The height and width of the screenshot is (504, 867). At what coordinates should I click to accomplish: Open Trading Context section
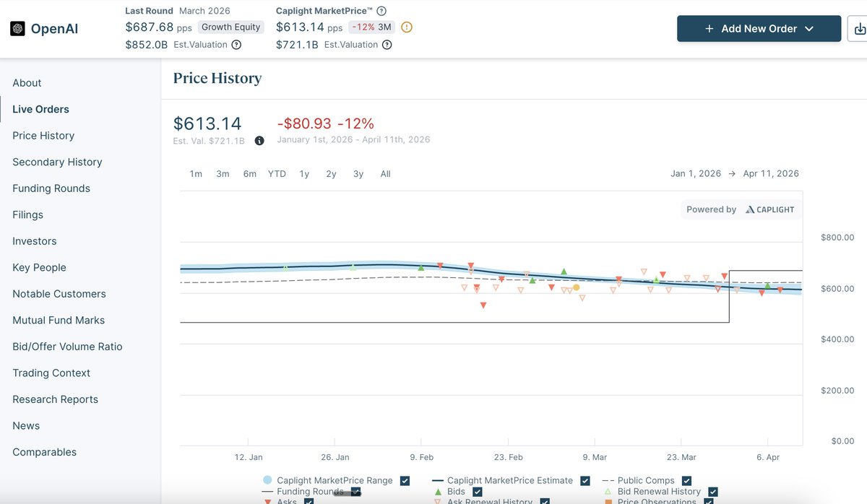pyautogui.click(x=51, y=373)
